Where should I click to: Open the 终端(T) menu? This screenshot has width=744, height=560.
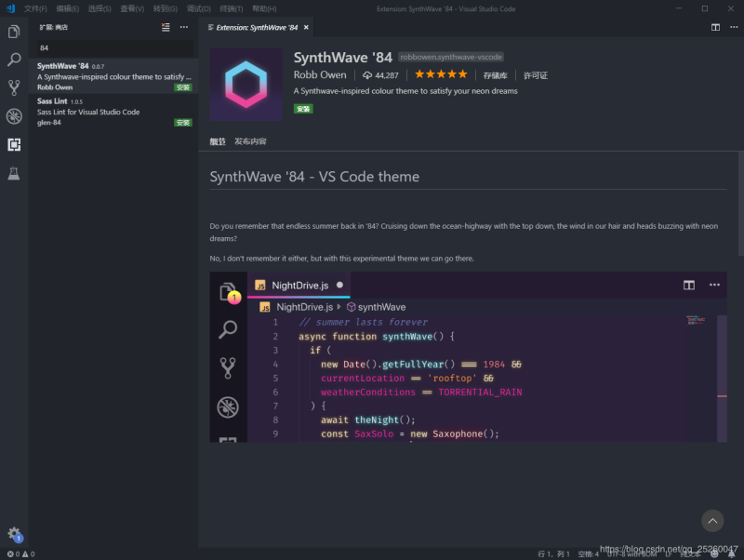tap(232, 9)
